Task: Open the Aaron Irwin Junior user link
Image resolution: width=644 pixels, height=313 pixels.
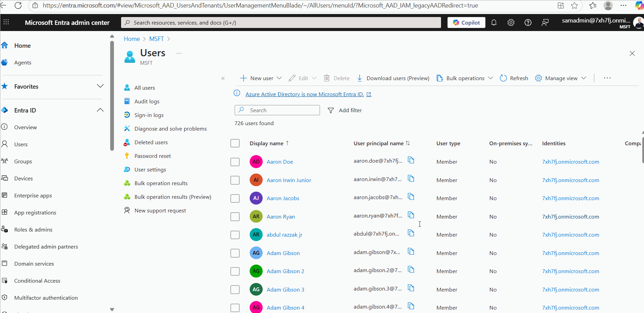Action: pyautogui.click(x=289, y=180)
